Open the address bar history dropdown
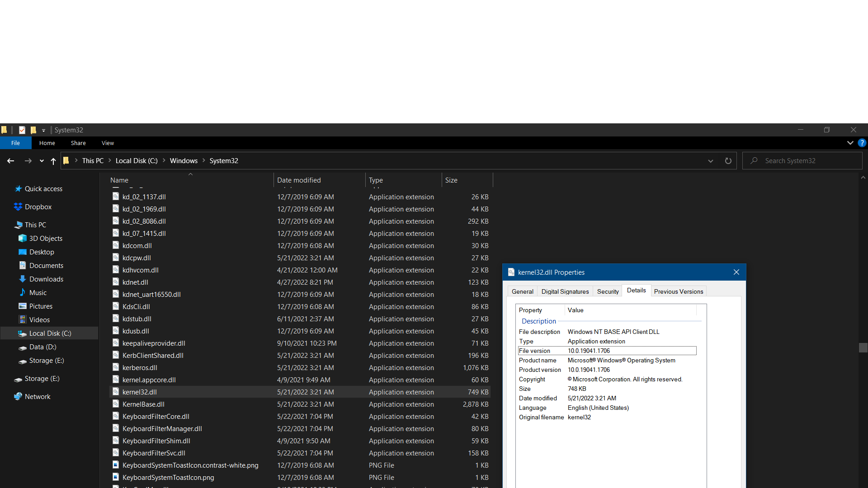 coord(710,160)
